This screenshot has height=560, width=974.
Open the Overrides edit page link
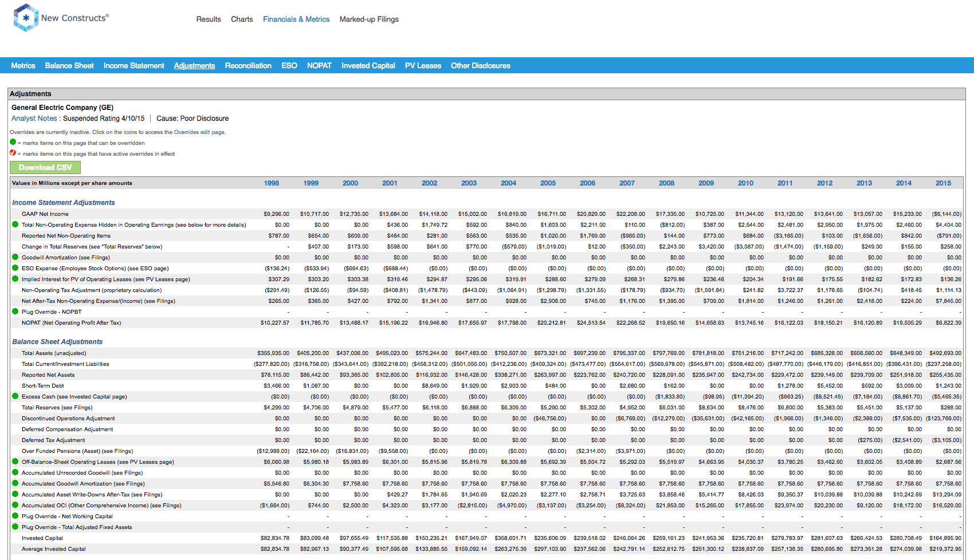click(199, 132)
